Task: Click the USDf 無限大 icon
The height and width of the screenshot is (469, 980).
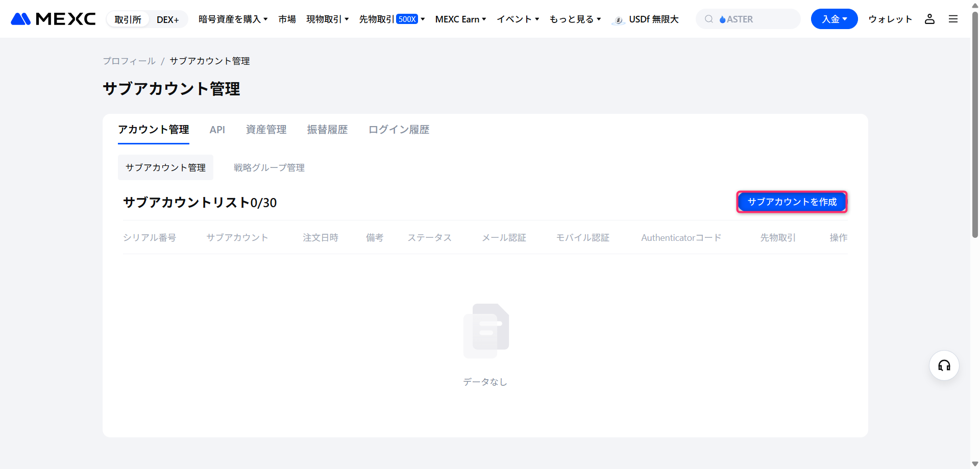Action: [x=618, y=19]
